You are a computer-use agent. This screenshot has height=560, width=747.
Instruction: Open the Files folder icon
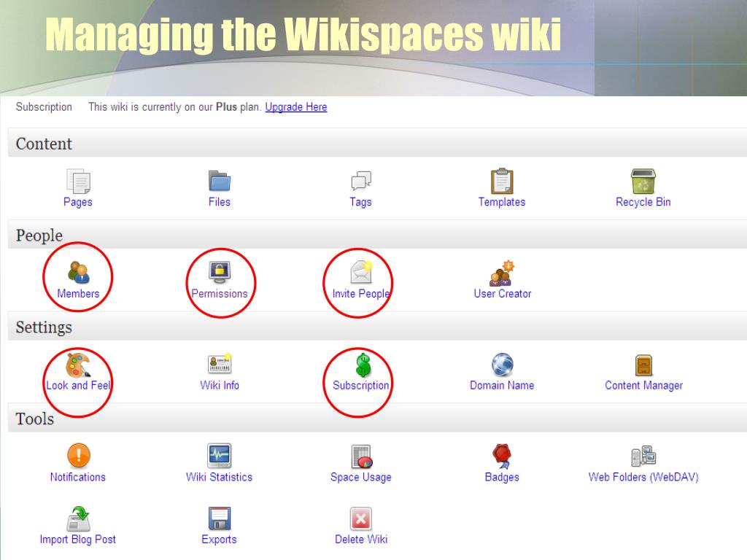click(220, 181)
